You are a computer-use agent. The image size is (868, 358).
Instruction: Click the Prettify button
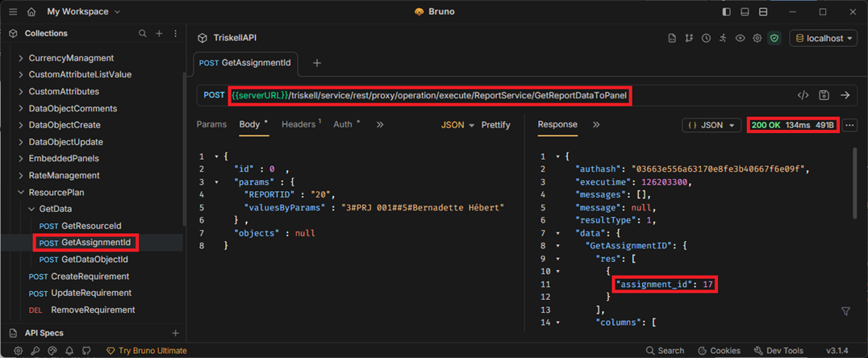(x=495, y=125)
